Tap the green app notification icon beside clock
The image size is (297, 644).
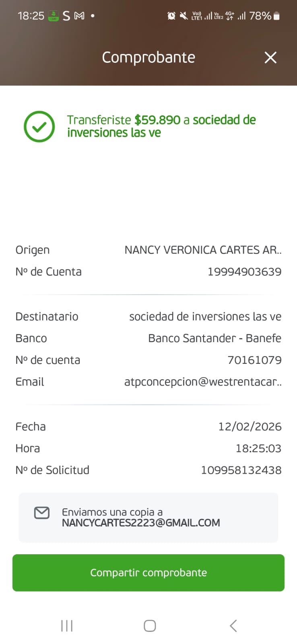pos(54,16)
